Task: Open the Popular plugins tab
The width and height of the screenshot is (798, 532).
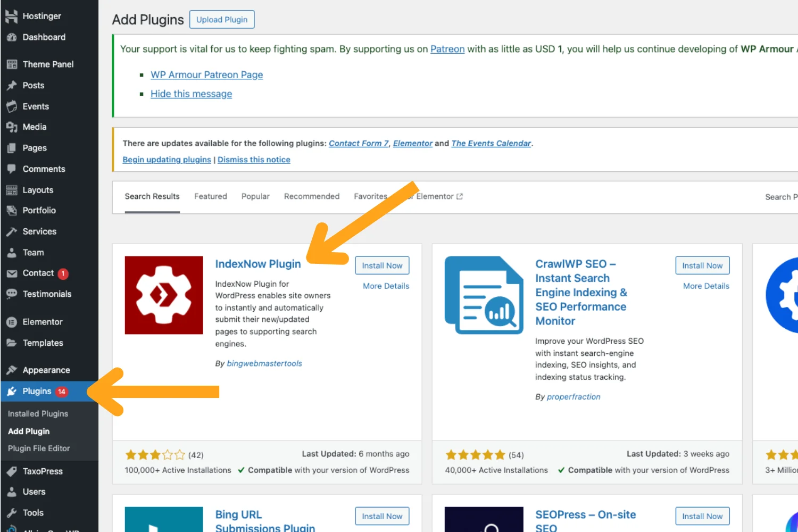Action: tap(255, 196)
